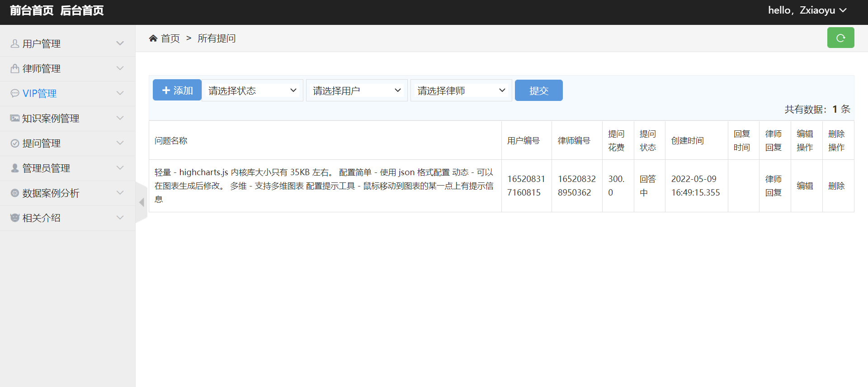Click the check-circle icon beside 提问管理
The height and width of the screenshot is (387, 868).
[x=15, y=143]
